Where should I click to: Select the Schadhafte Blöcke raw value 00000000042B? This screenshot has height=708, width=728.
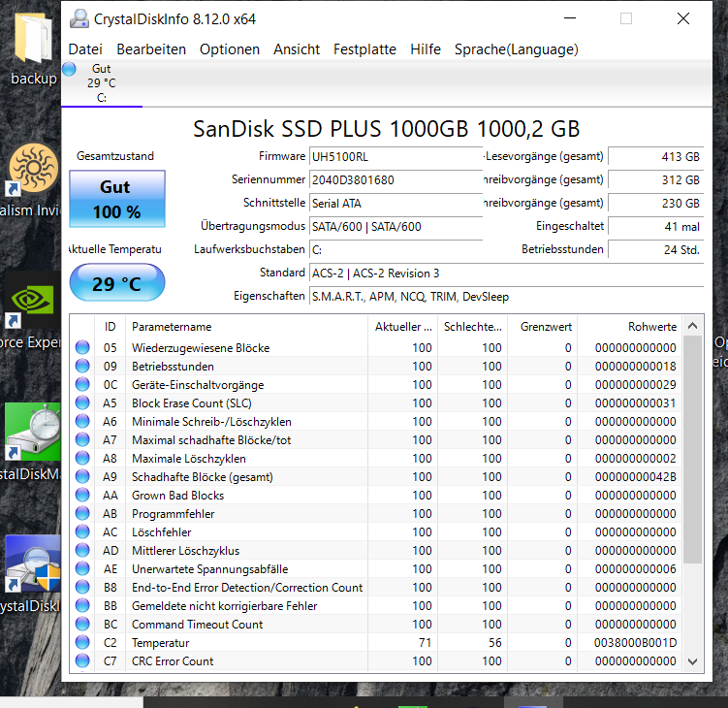point(636,476)
